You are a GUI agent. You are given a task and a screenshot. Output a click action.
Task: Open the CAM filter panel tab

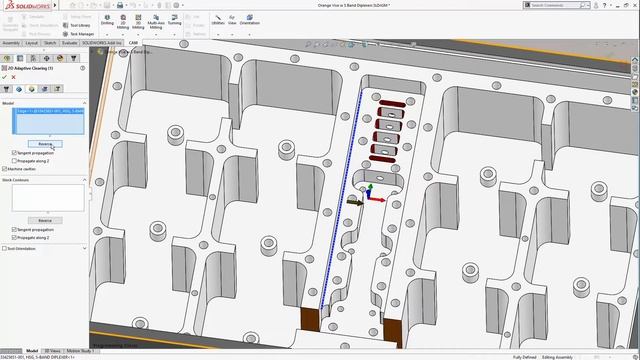(73, 58)
